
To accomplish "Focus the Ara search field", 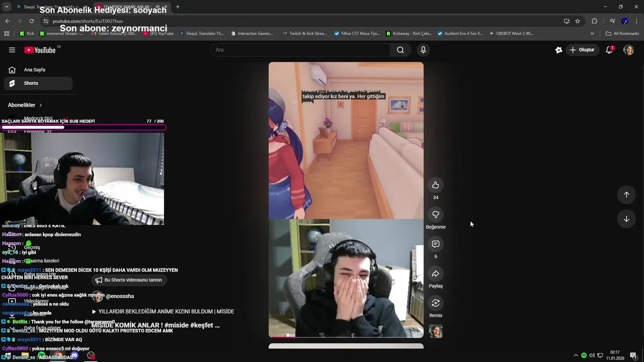I will pyautogui.click(x=300, y=50).
